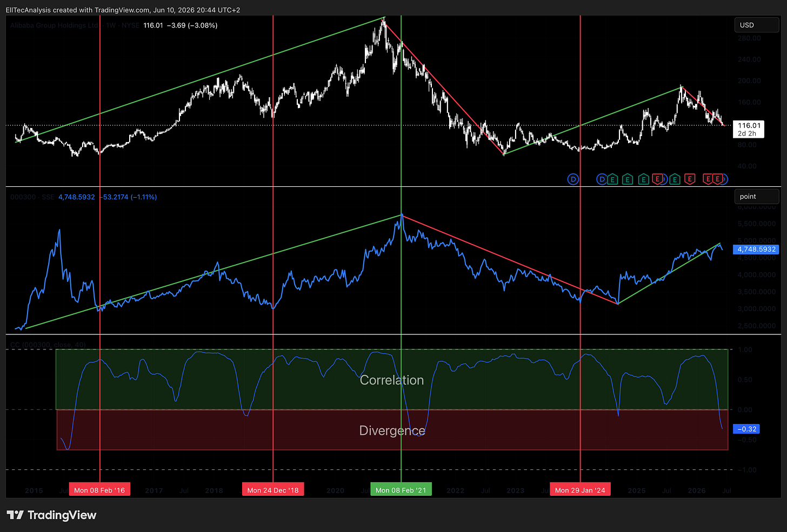
Task: Click the 2015 year label on time axis
Action: [34, 490]
